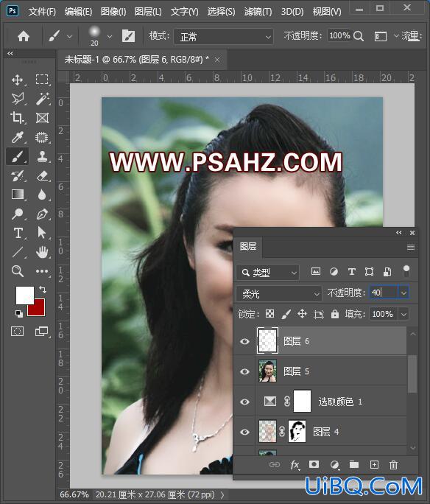
Task: Toggle lock image pixels brush icon
Action: tap(286, 314)
